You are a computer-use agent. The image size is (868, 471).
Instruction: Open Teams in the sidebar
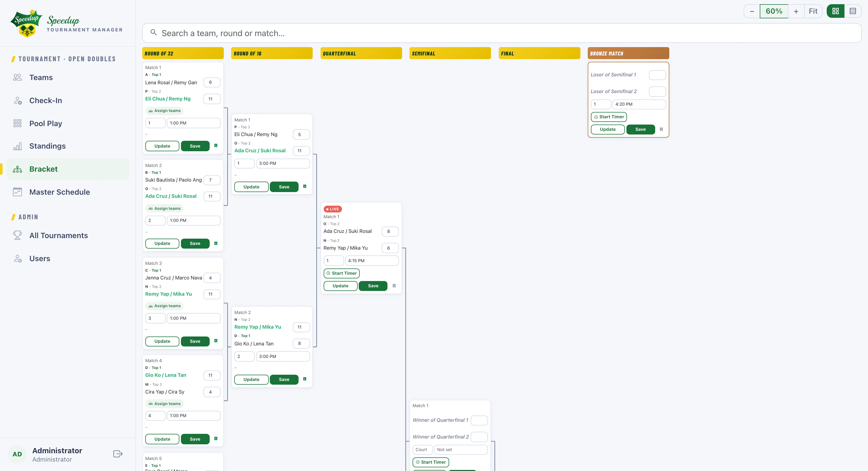[x=68, y=77]
